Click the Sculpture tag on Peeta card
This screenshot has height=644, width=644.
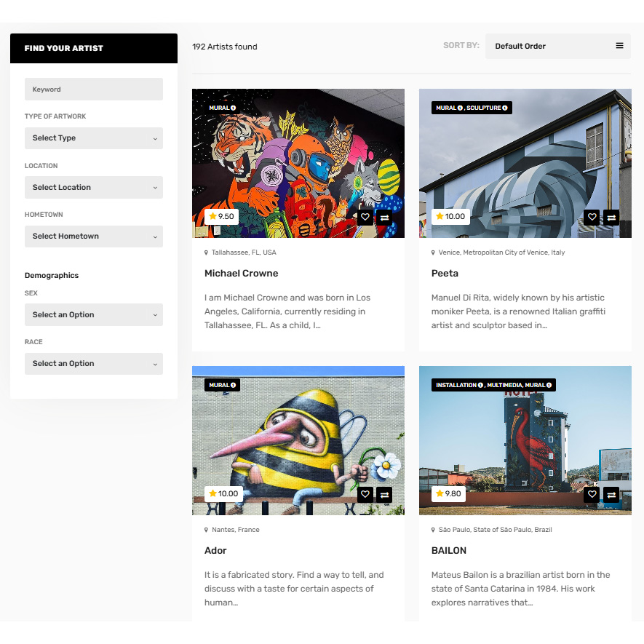(484, 108)
